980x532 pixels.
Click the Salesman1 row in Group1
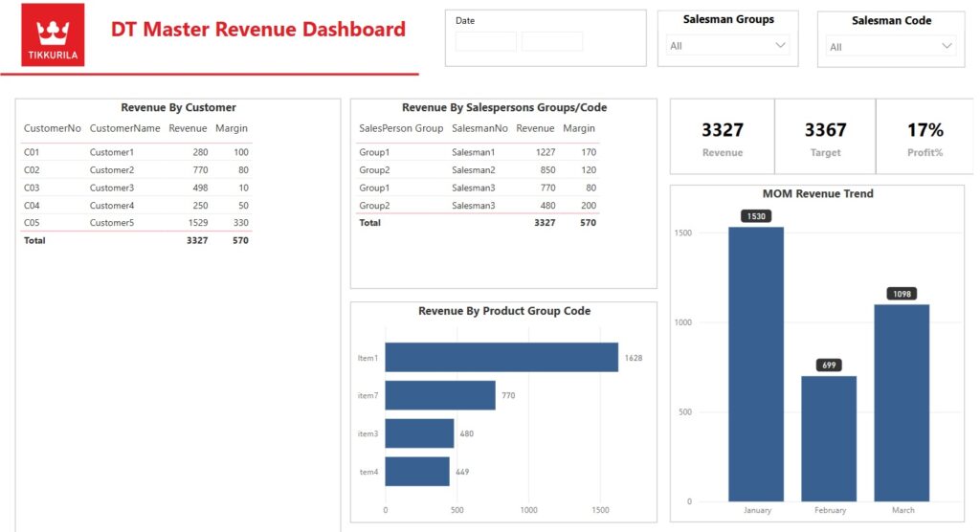tap(474, 152)
